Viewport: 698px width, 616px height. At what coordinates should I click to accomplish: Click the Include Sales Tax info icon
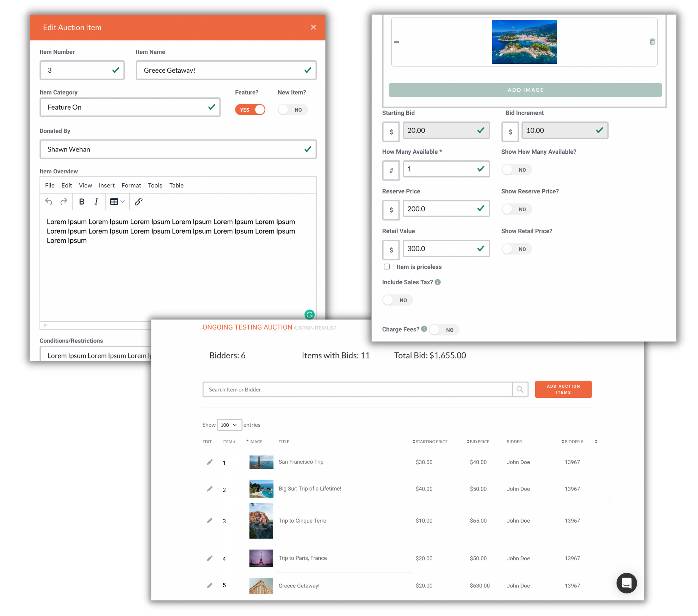tap(438, 282)
